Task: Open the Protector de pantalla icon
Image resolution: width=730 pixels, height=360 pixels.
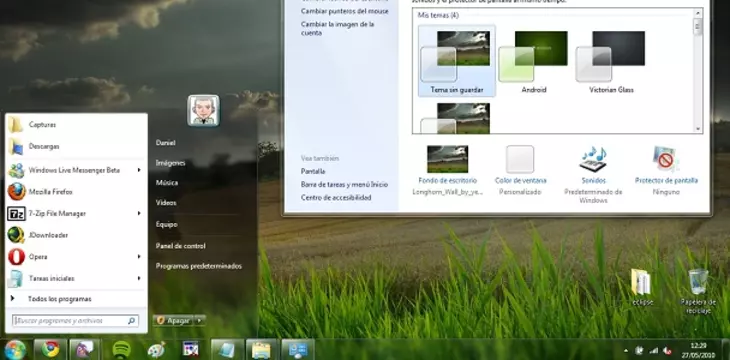Action: click(666, 159)
